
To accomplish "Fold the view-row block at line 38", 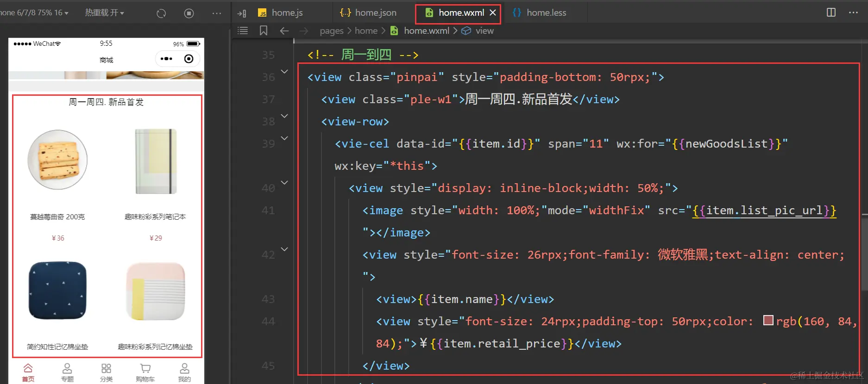I will point(284,116).
